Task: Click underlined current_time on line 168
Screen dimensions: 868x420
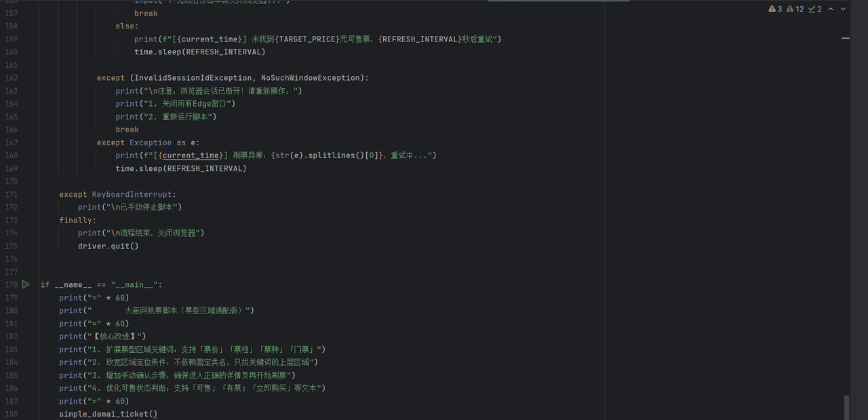Action: [x=191, y=155]
